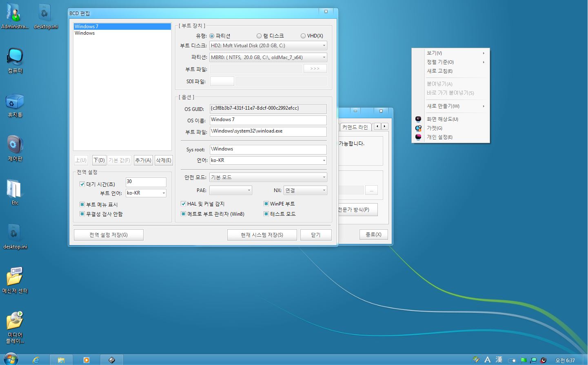Open Windows Explorer from the taskbar
The width and height of the screenshot is (588, 365).
(61, 360)
